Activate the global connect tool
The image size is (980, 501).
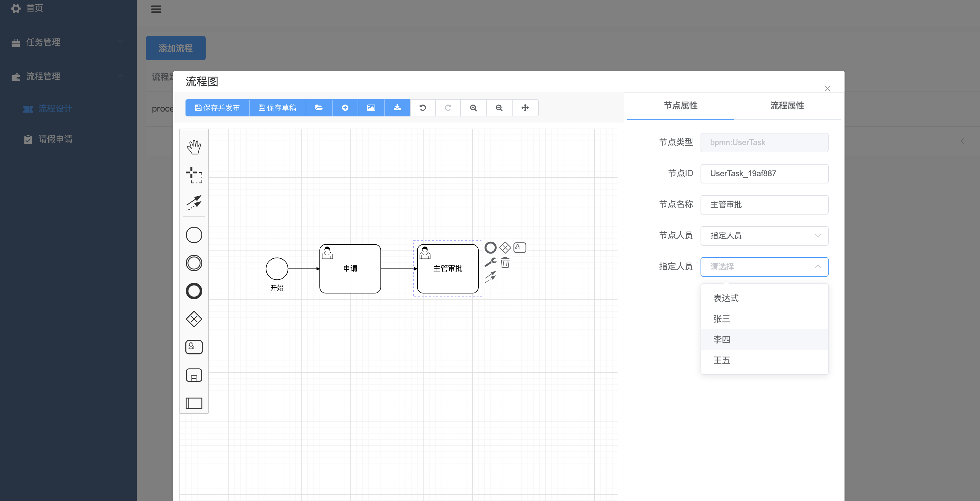194,203
